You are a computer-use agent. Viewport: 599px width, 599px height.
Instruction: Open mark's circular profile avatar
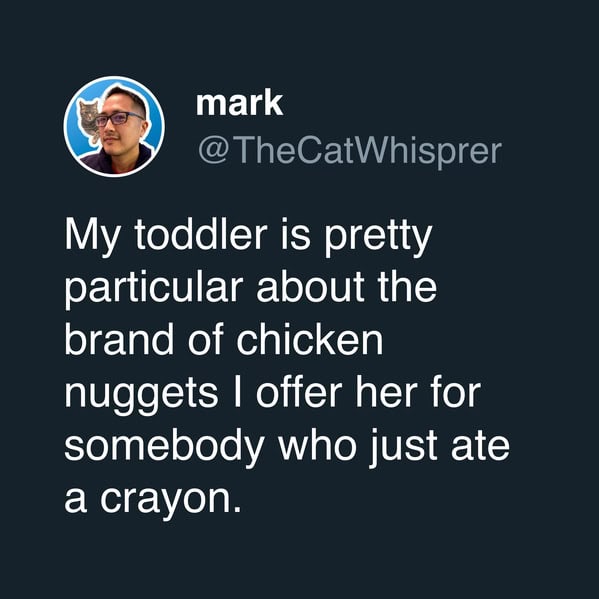point(114,126)
